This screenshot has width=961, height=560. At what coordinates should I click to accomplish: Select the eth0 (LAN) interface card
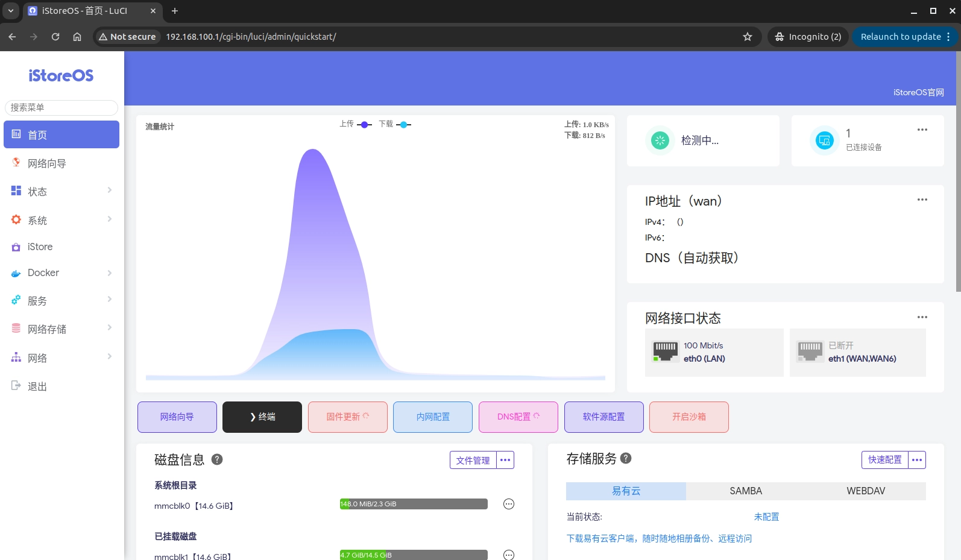pos(714,353)
